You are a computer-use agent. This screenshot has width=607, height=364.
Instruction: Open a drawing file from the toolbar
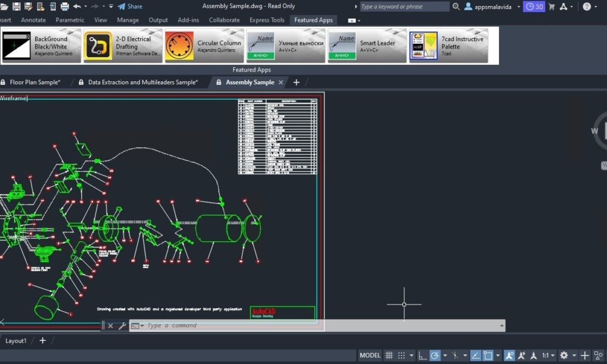[4, 6]
